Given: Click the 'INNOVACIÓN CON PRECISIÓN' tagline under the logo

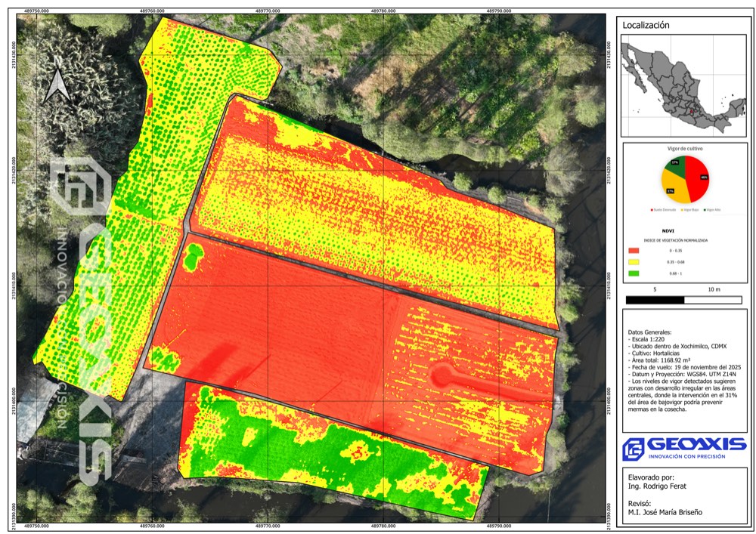Looking at the screenshot, I should click(x=686, y=456).
